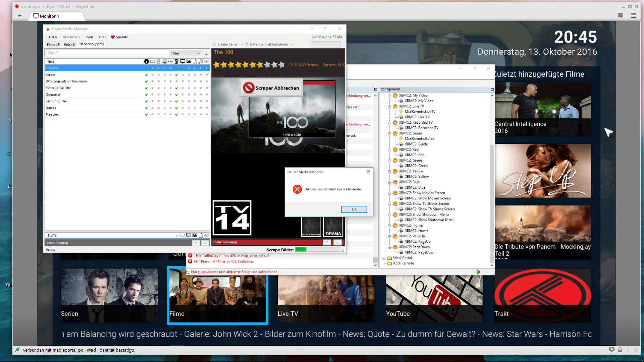Click the Ctrl+F search input field
The height and width of the screenshot is (362, 644).
tap(108, 53)
